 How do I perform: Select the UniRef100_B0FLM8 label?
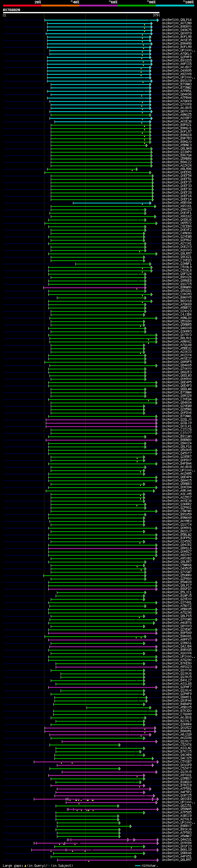tap(177, 37)
